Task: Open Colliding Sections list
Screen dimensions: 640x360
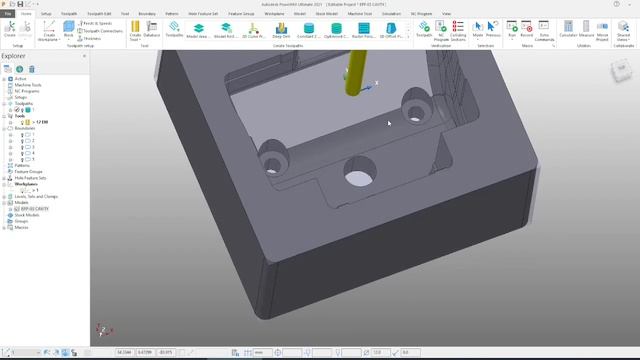Action: pos(458,31)
